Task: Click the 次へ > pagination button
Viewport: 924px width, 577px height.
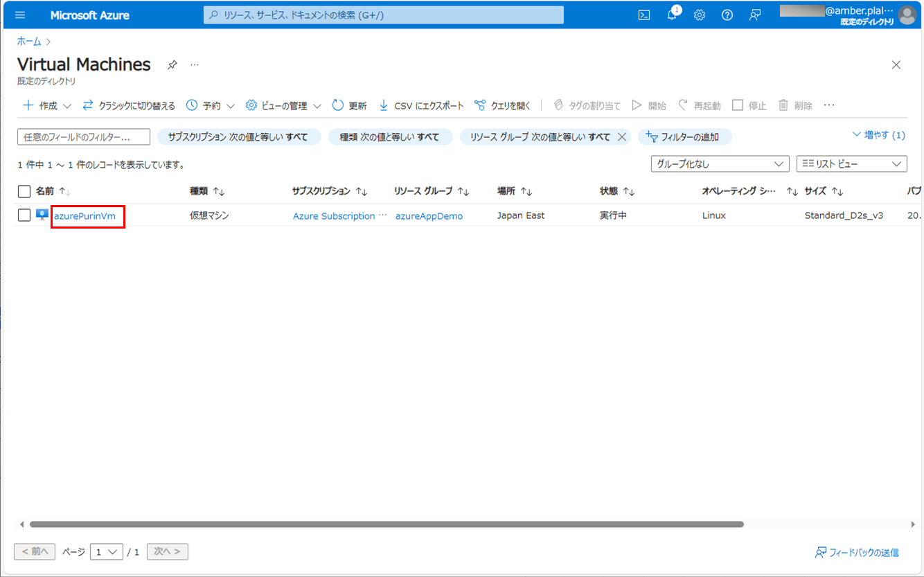Action: (168, 552)
